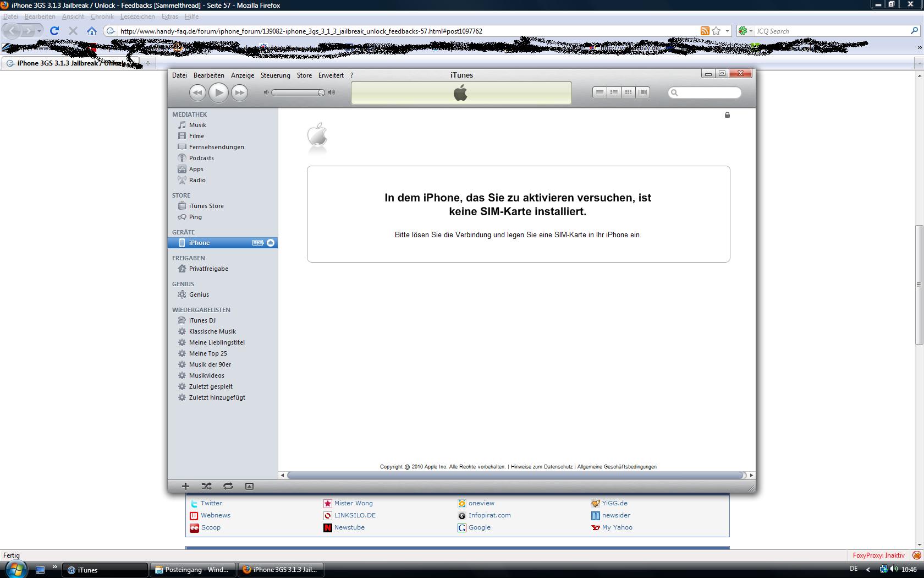Show the iTunes artwork viewer
Screen dimensions: 924x578
[x=249, y=486]
